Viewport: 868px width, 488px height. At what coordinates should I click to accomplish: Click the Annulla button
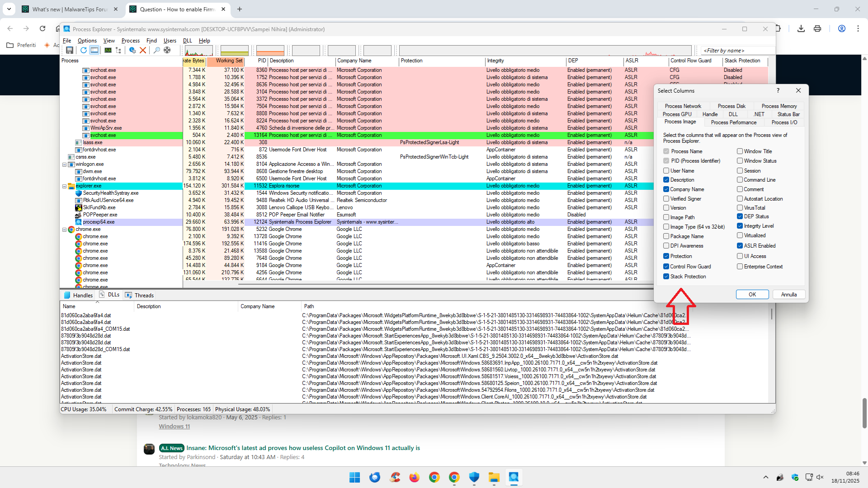point(789,295)
